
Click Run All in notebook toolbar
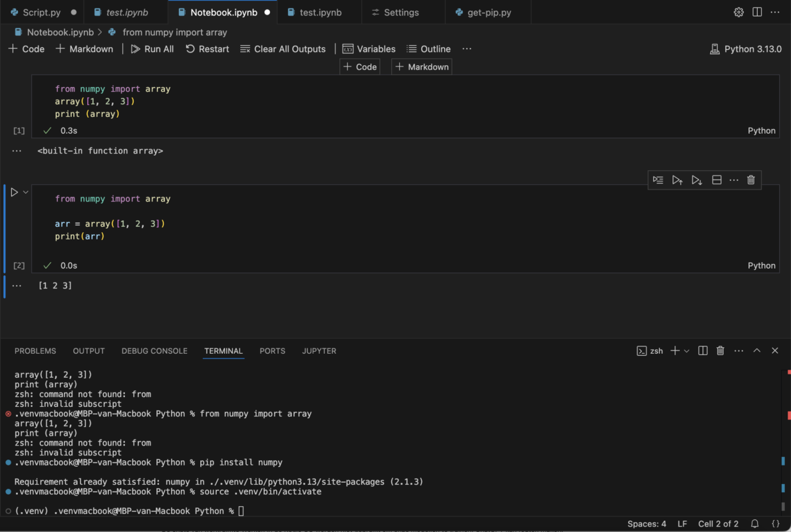click(152, 49)
